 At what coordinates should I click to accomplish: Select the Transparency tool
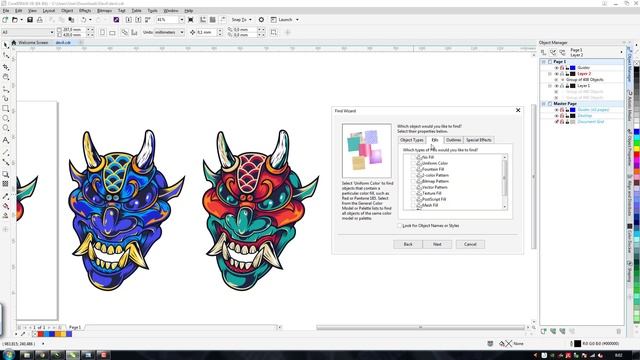[6, 184]
